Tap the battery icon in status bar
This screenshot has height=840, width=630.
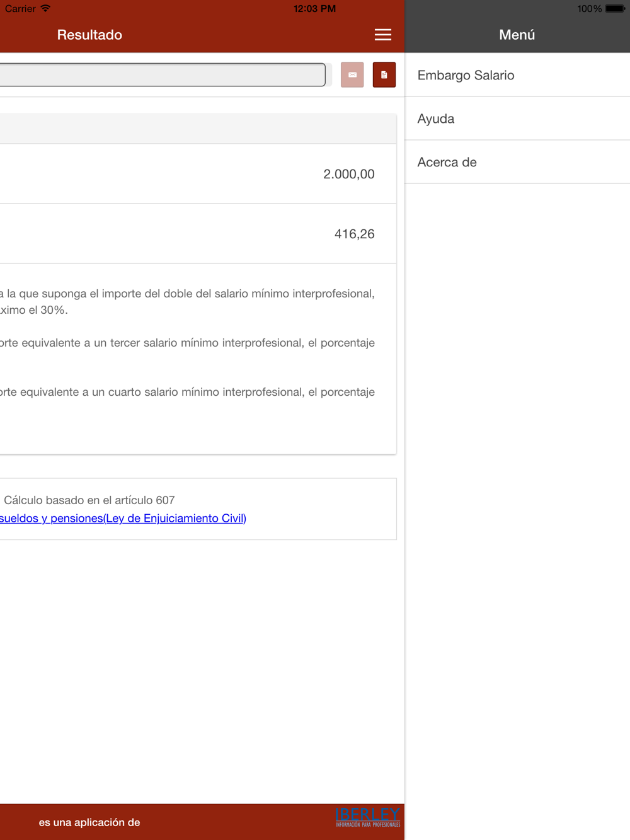pyautogui.click(x=616, y=9)
